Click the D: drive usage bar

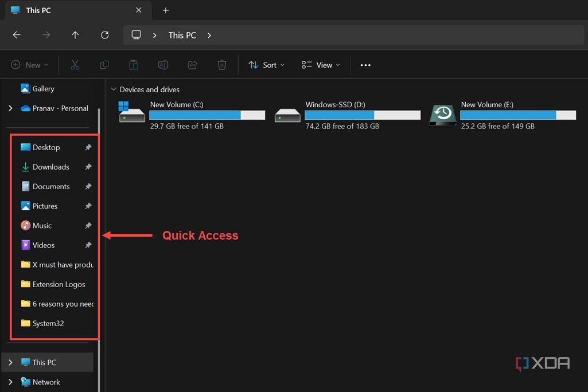click(x=363, y=115)
